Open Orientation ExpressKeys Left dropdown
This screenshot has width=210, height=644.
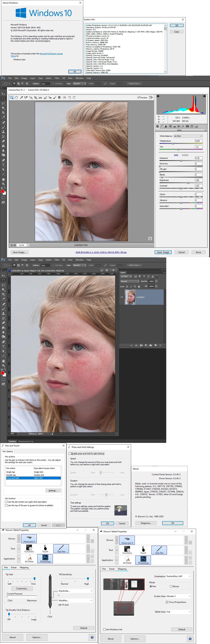(178, 576)
